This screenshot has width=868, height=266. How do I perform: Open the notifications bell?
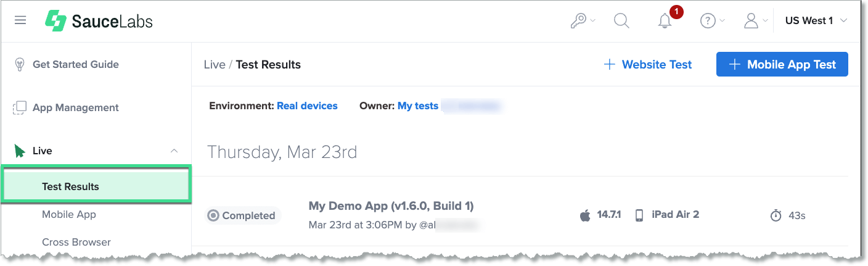tap(665, 21)
